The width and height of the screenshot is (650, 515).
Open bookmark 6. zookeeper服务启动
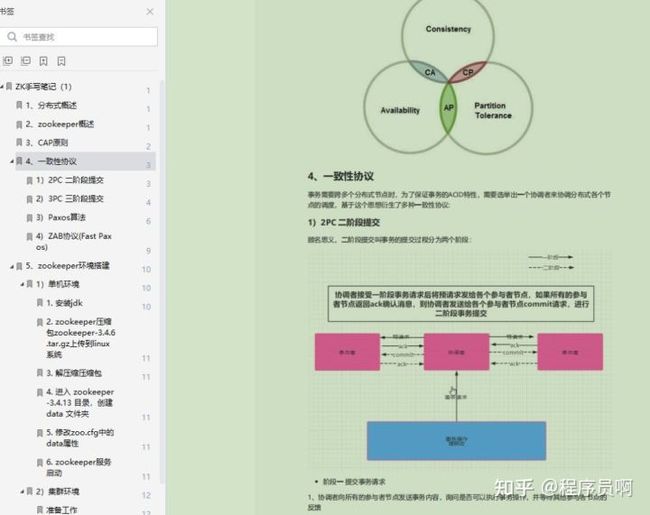[x=79, y=467]
